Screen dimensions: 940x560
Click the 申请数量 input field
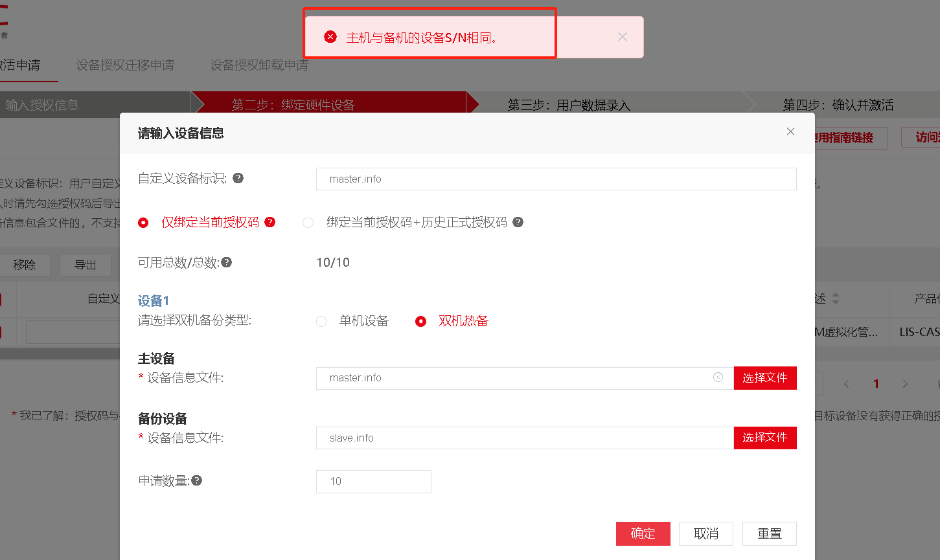point(373,481)
